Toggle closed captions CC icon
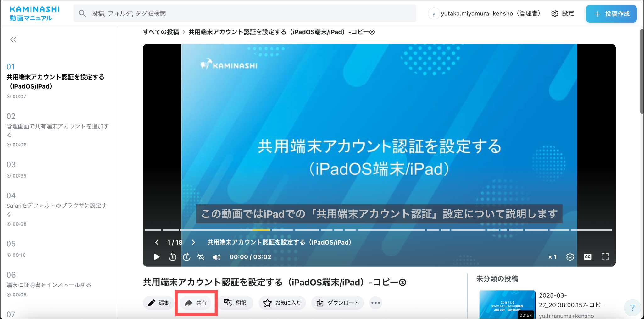The height and width of the screenshot is (319, 644). (587, 257)
